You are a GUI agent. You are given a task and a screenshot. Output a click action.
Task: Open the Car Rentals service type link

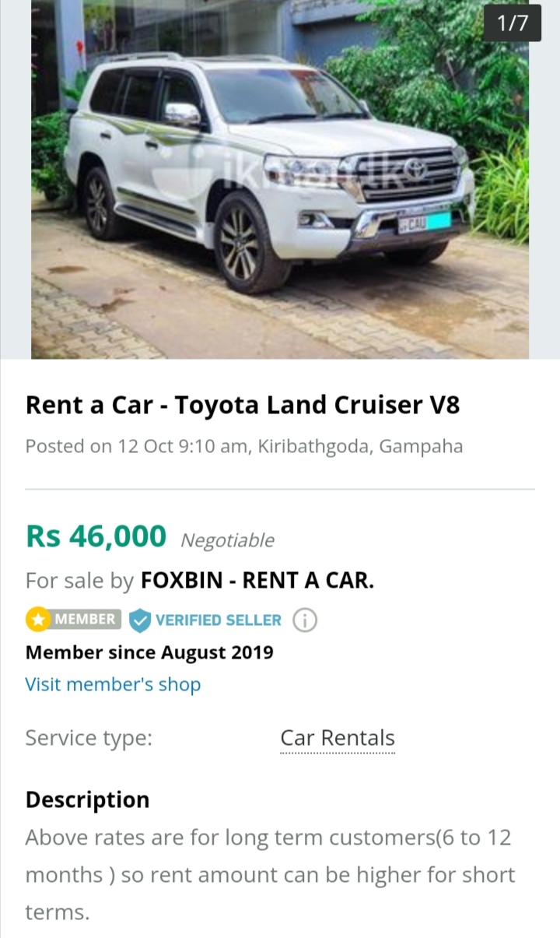[338, 738]
